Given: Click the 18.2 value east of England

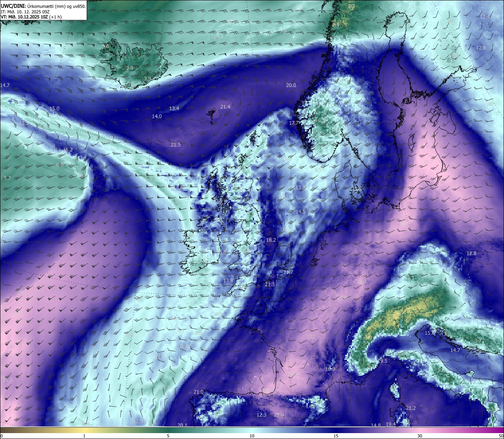Looking at the screenshot, I should (x=271, y=240).
